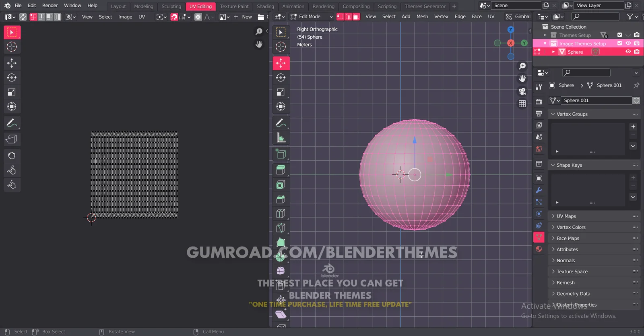Toggle snapping magnet in UV editor header

click(x=174, y=17)
